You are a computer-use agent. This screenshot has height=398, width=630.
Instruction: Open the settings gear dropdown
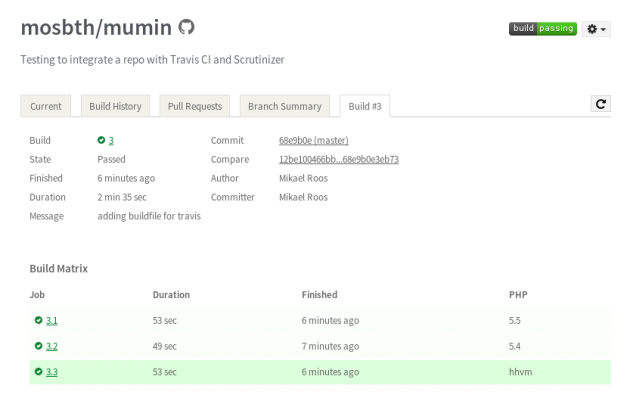coord(596,29)
